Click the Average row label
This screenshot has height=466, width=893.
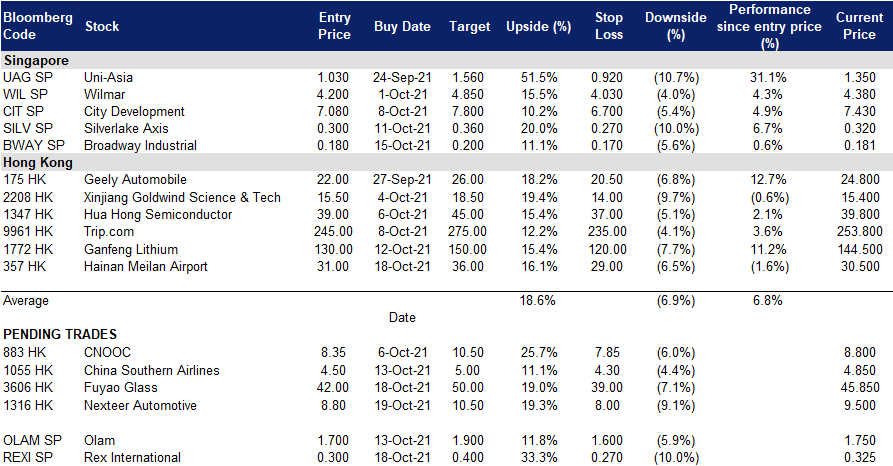point(26,301)
